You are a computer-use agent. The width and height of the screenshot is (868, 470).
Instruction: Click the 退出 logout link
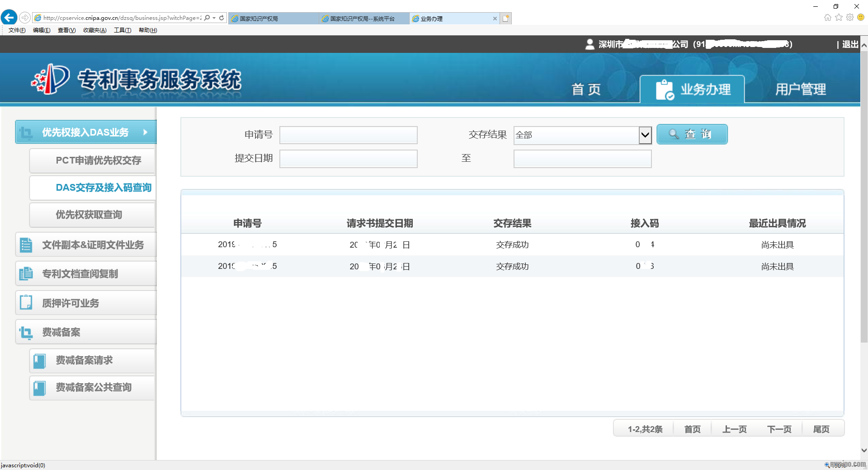click(x=850, y=44)
